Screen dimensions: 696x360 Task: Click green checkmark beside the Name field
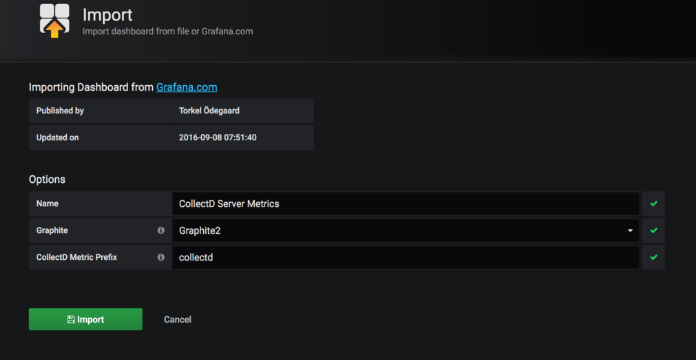point(653,204)
